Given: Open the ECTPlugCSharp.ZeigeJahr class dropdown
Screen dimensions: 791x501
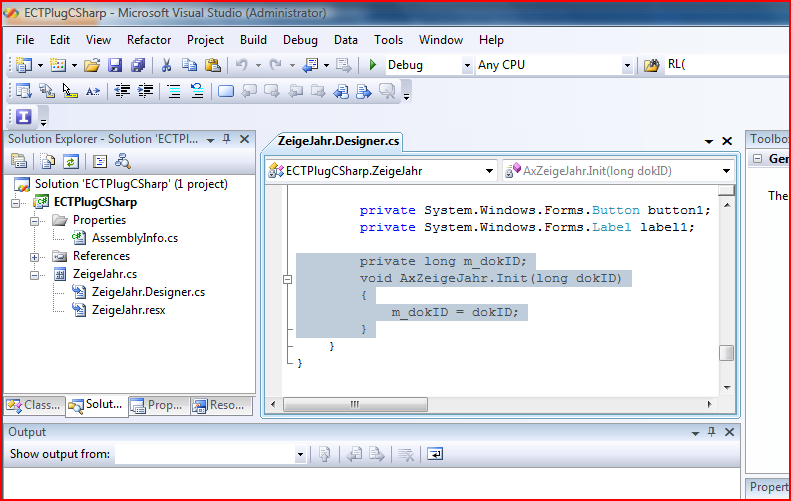Looking at the screenshot, I should pyautogui.click(x=488, y=171).
